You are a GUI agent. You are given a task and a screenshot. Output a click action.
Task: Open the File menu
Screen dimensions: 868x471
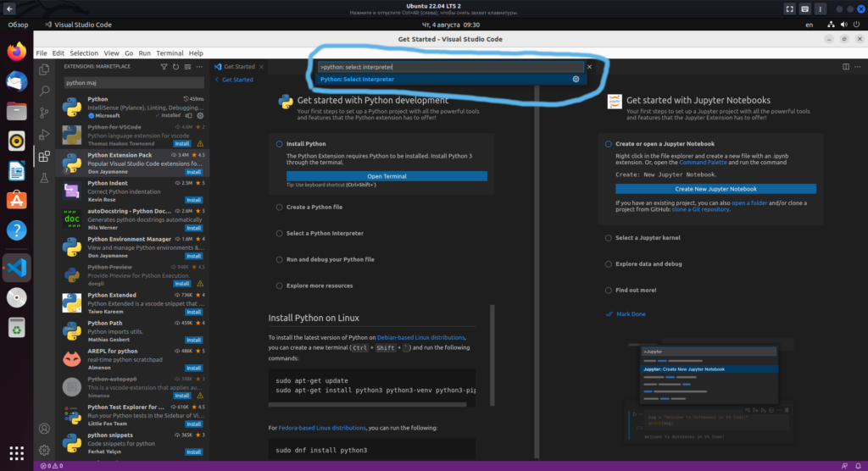click(42, 53)
